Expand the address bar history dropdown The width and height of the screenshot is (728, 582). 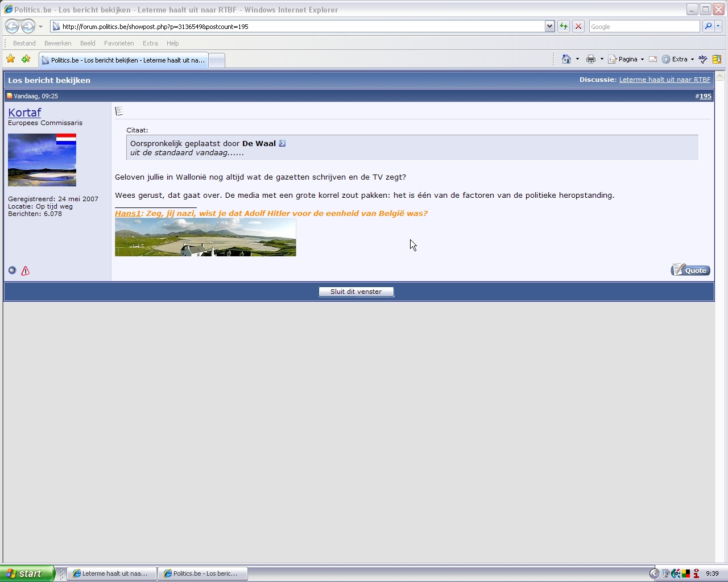click(549, 26)
